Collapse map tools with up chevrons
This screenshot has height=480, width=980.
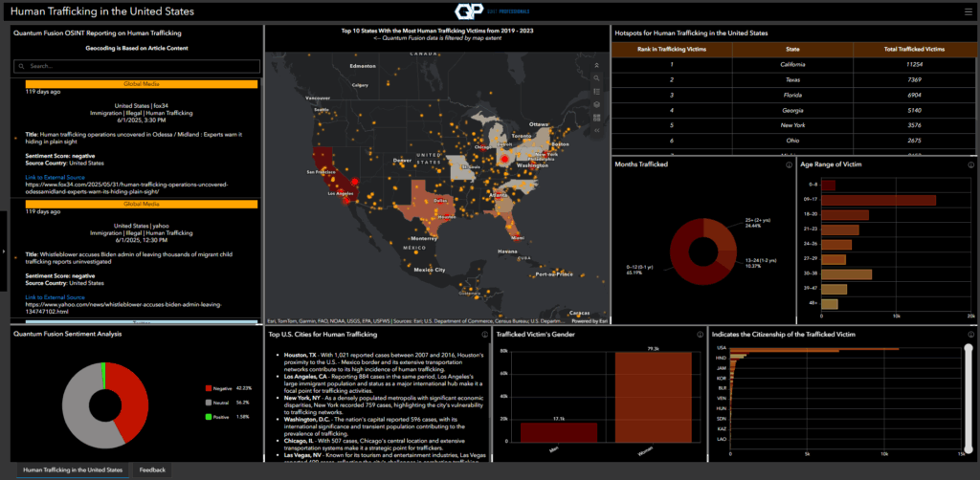pos(596,64)
